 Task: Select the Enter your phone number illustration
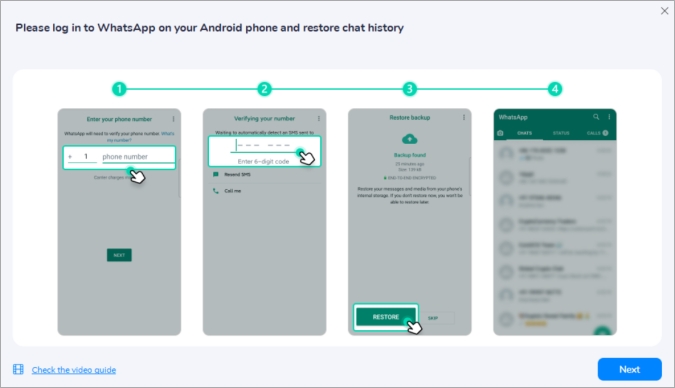tap(119, 222)
